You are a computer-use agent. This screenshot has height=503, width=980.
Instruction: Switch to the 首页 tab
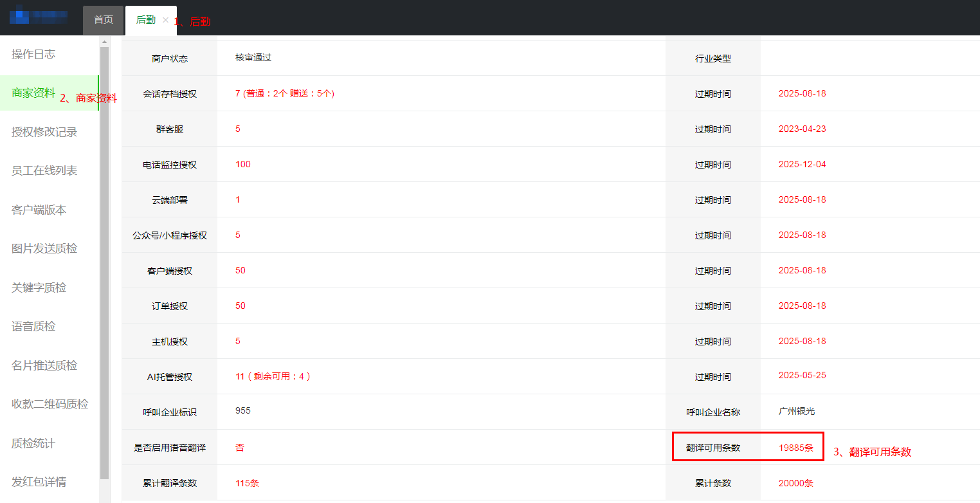pos(103,20)
